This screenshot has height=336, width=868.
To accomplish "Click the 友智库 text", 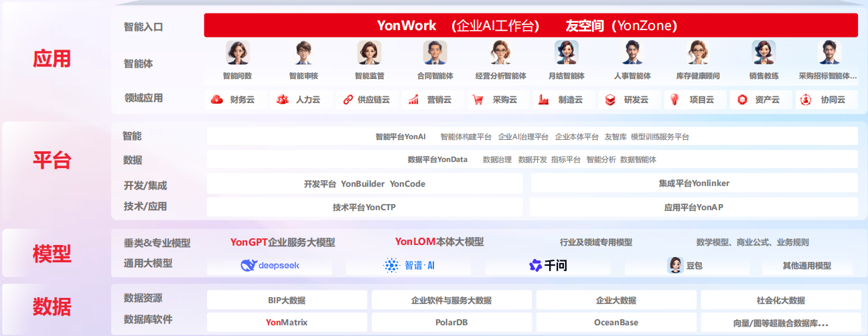I will coord(616,137).
